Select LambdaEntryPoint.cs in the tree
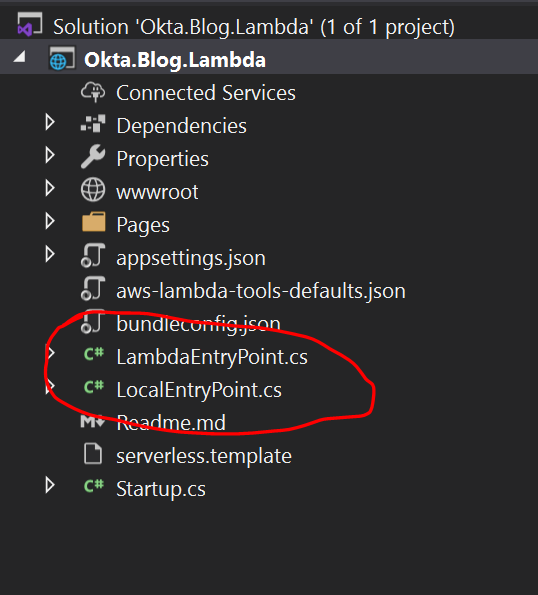 (212, 357)
